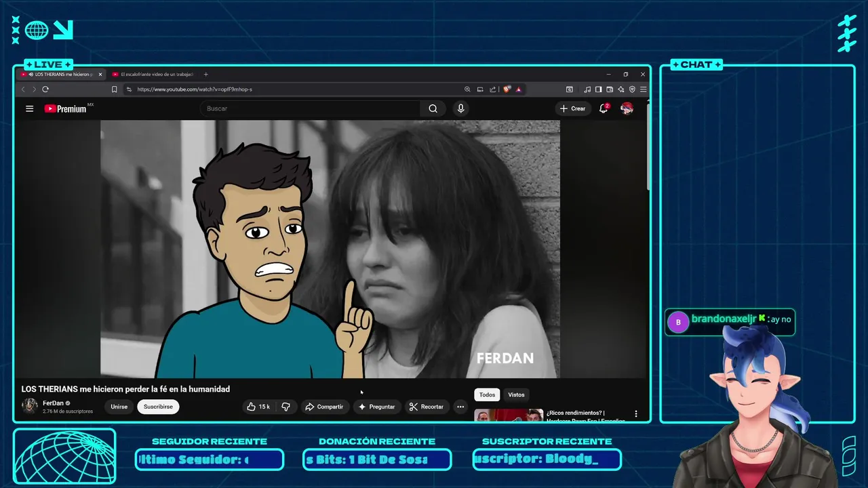
Task: Open the Brave playlist music note
Action: (587, 89)
